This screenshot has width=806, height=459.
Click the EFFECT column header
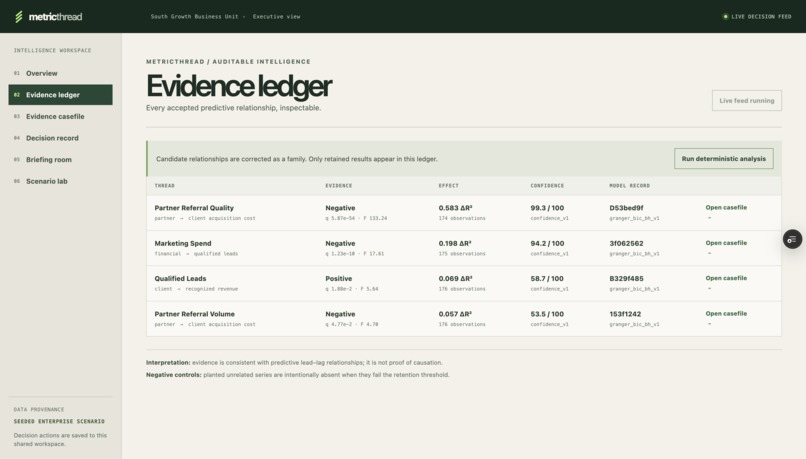click(448, 186)
